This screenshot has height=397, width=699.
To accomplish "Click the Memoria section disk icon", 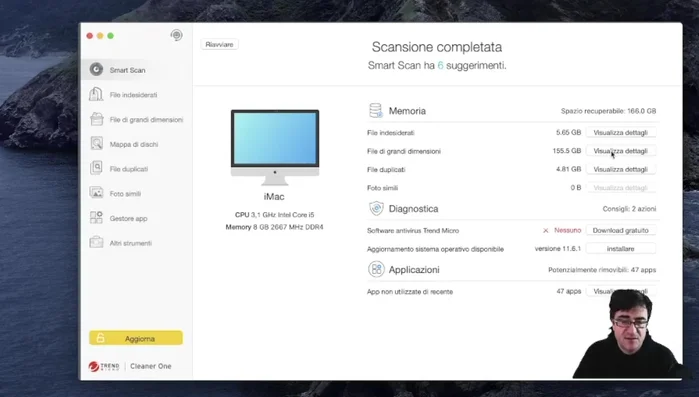I will (376, 111).
